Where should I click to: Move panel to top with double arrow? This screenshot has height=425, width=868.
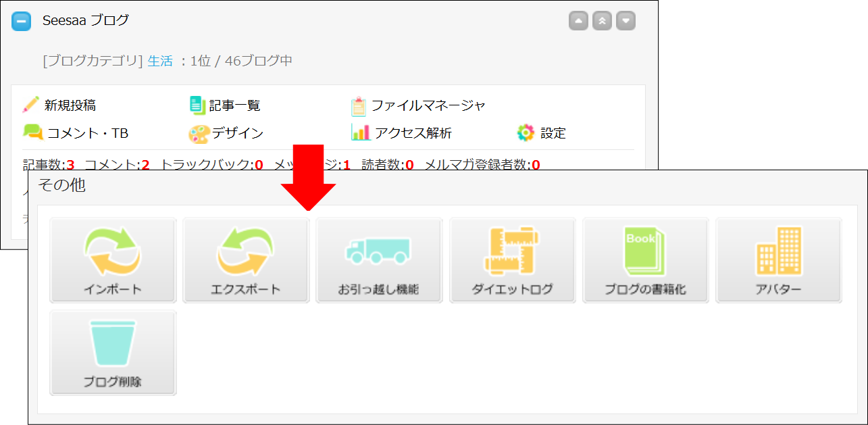[x=602, y=21]
